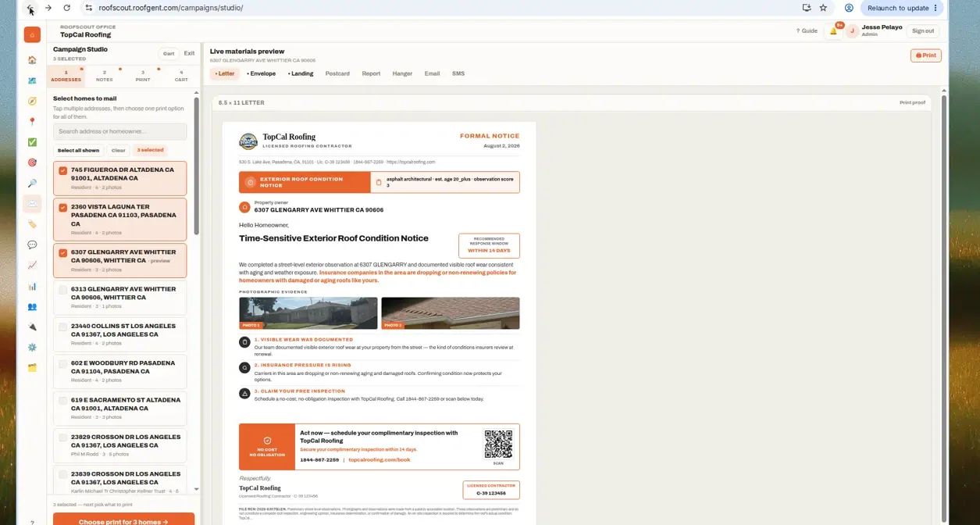Open the house dashboard sidebar icon
The width and height of the screenshot is (980, 525).
point(32,60)
